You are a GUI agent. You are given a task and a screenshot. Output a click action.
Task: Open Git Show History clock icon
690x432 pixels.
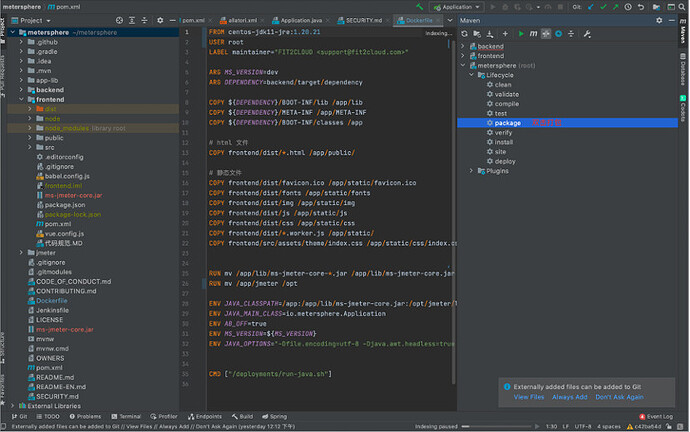[628, 7]
